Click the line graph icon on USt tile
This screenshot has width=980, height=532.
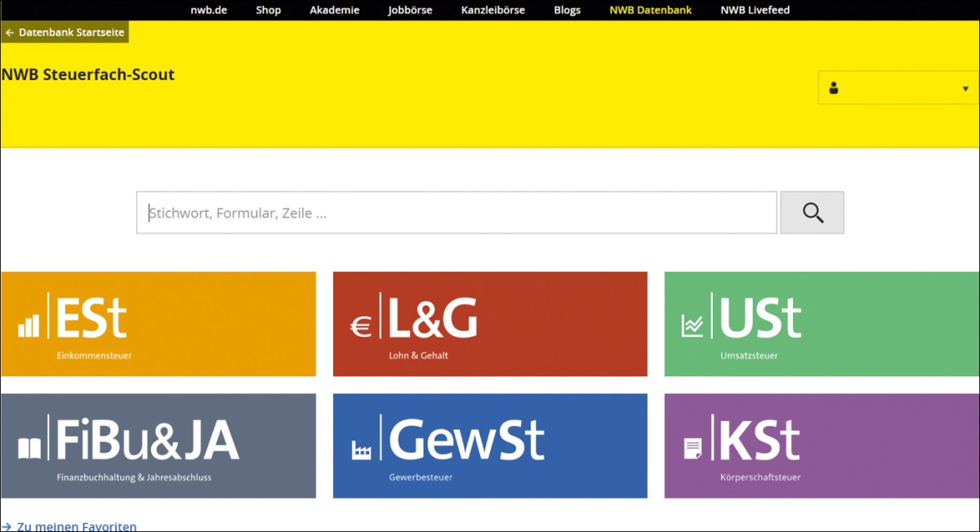coord(693,327)
